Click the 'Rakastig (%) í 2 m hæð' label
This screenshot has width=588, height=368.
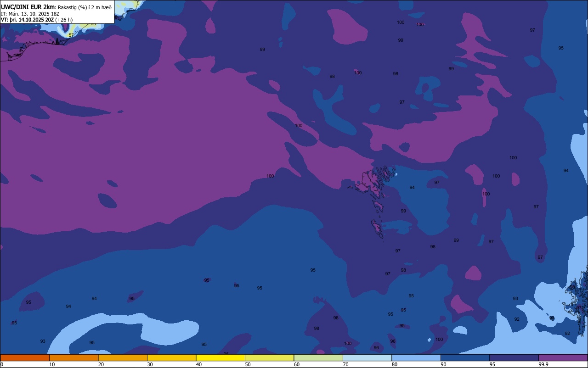[85, 7]
